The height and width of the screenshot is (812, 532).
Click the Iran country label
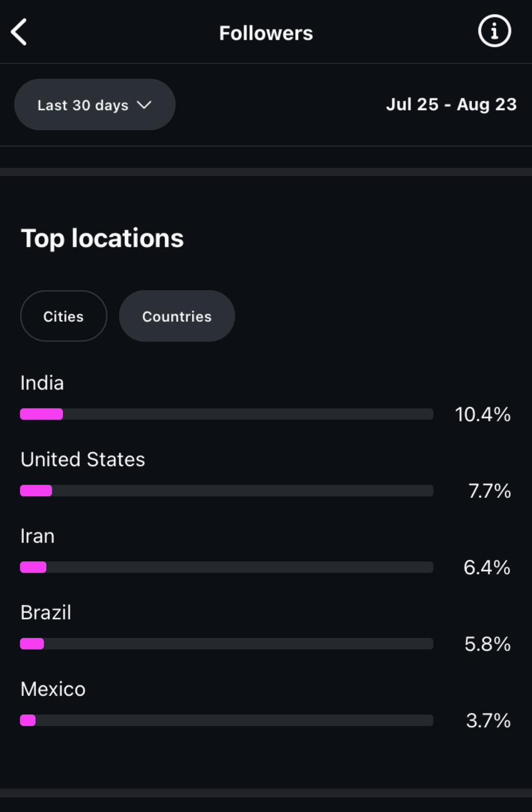tap(38, 536)
